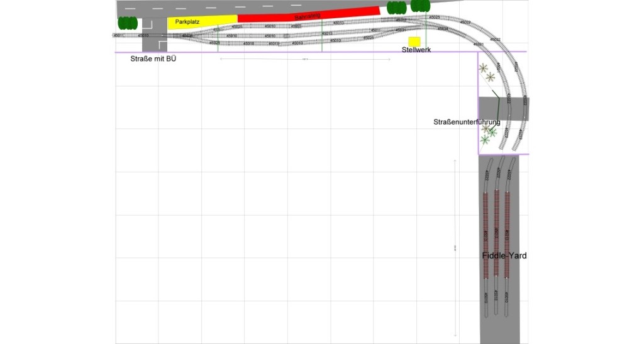Click the yellow Stellwerk building square
This screenshot has width=644, height=344.
click(414, 41)
